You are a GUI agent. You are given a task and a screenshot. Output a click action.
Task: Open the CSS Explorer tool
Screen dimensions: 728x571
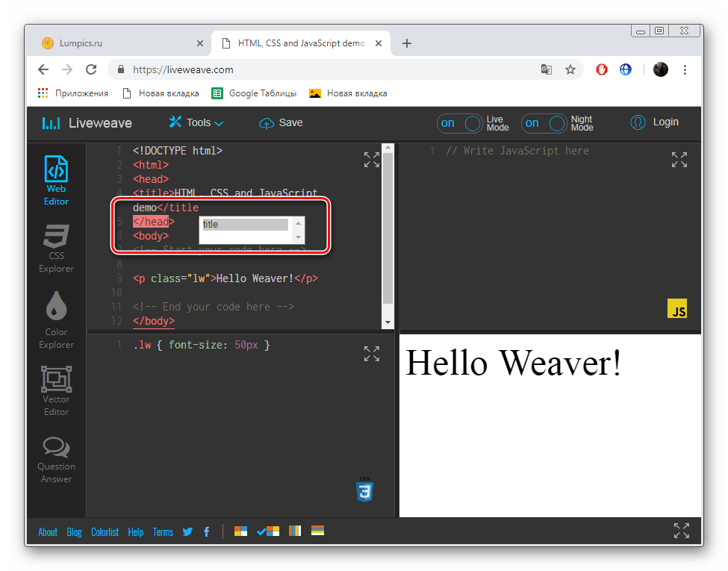tap(56, 249)
